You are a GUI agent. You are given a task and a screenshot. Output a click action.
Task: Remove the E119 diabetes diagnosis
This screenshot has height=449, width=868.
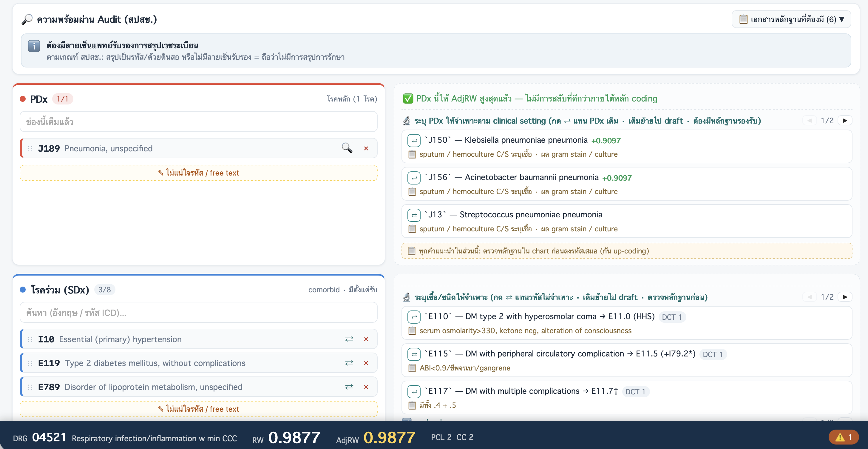tap(366, 363)
